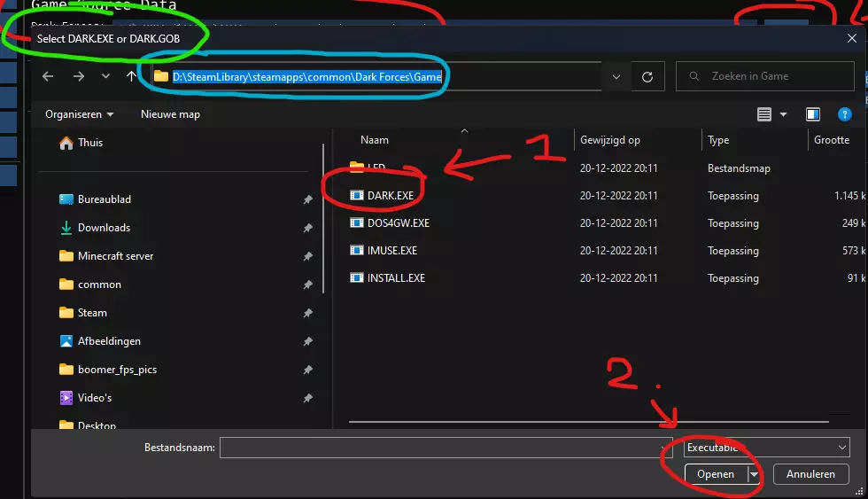Unpin Afbeeldingen using its pin icon
The width and height of the screenshot is (868, 499).
click(x=308, y=341)
